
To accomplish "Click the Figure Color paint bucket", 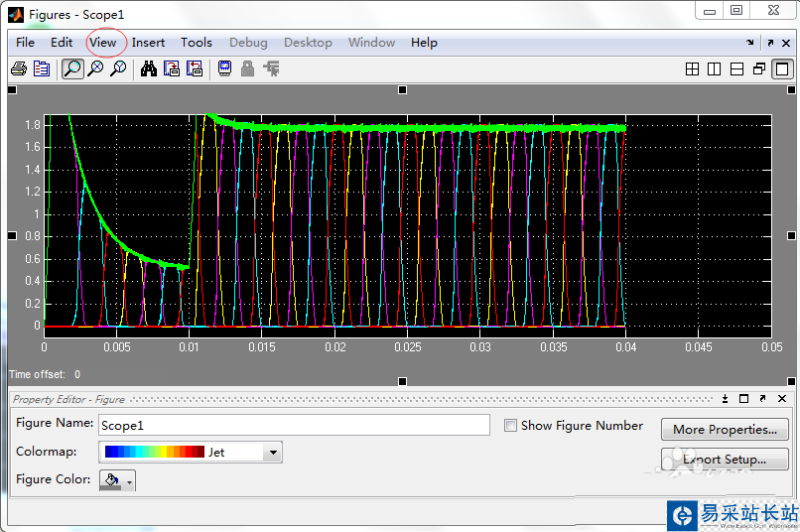I will tap(112, 480).
